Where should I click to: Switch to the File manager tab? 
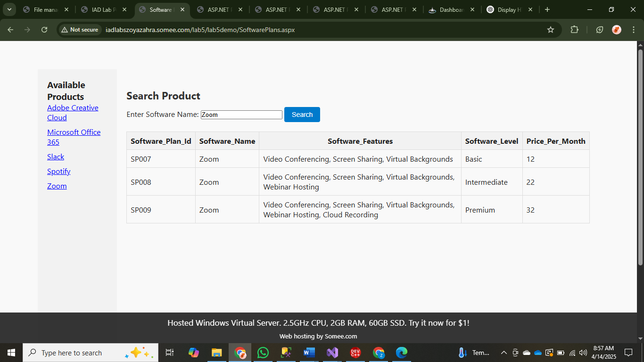(45, 9)
